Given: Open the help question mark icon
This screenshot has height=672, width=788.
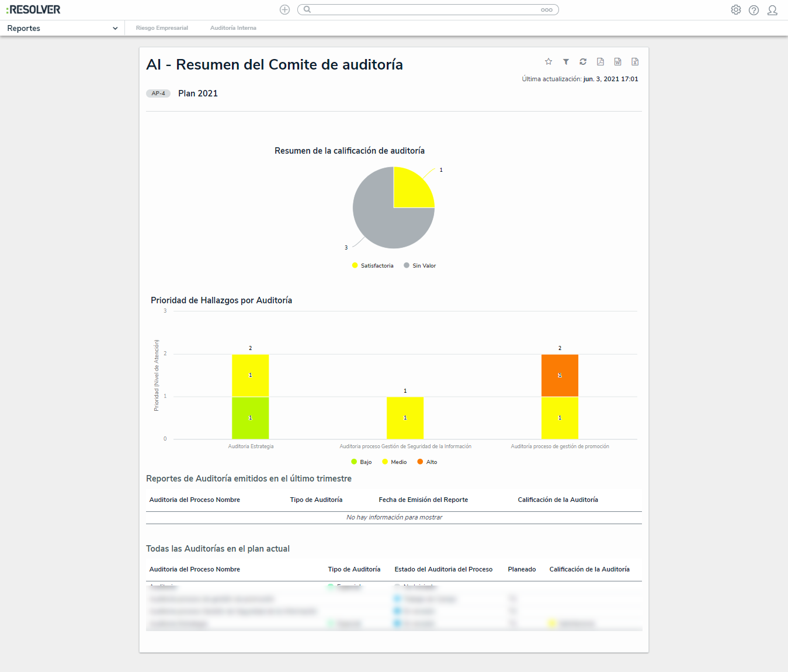Looking at the screenshot, I should [x=754, y=10].
